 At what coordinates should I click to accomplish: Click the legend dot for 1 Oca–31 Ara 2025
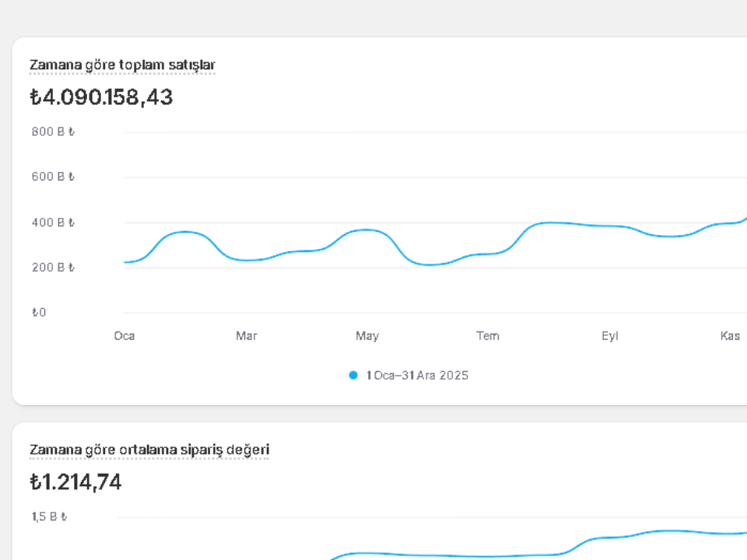coord(353,375)
